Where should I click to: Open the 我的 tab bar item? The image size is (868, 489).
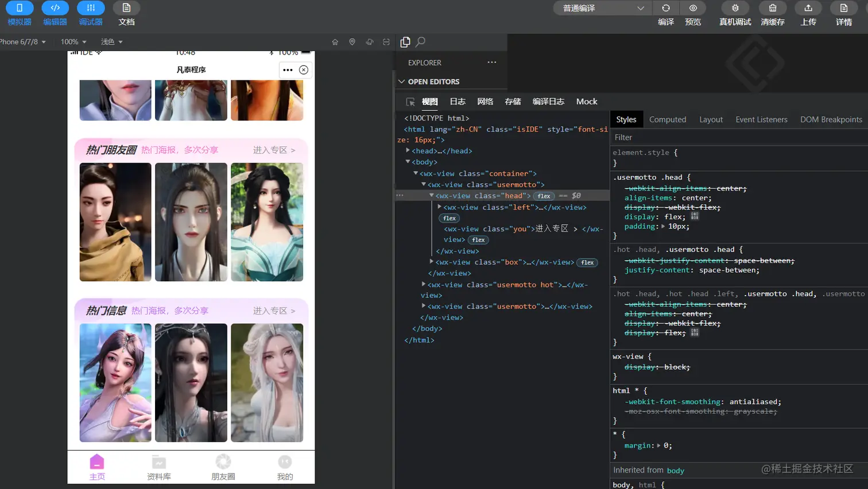(x=285, y=467)
